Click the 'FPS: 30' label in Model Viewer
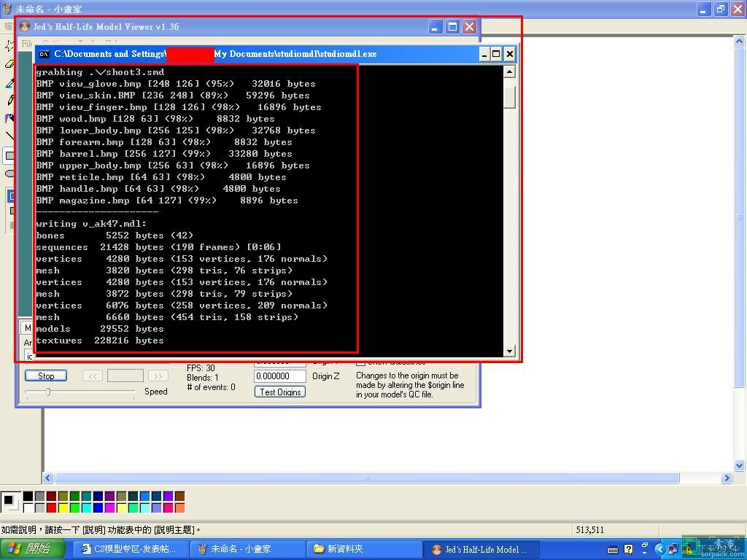 [201, 368]
